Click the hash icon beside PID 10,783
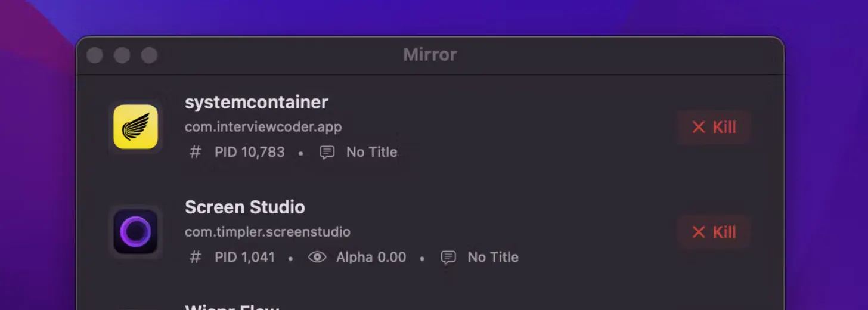This screenshot has width=868, height=310. [x=195, y=152]
